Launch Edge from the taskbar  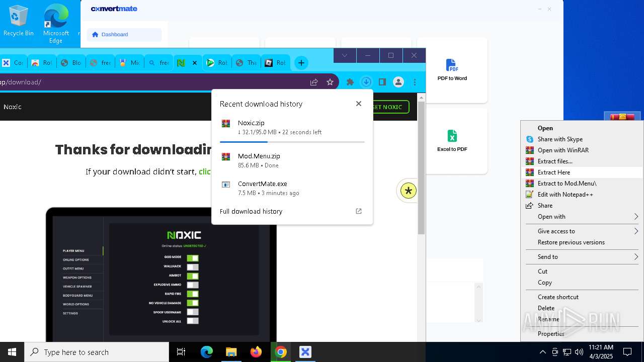[x=207, y=352]
